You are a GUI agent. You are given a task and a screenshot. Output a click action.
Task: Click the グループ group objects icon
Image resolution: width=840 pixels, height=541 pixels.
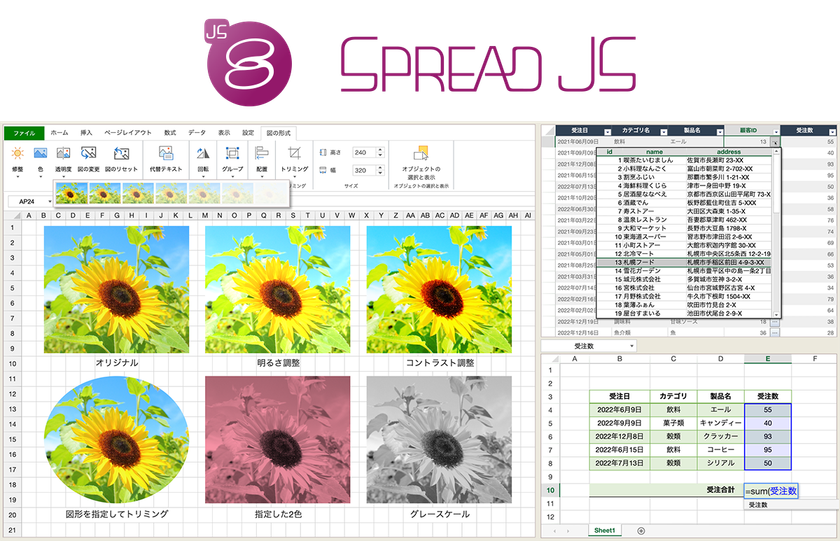point(232,154)
